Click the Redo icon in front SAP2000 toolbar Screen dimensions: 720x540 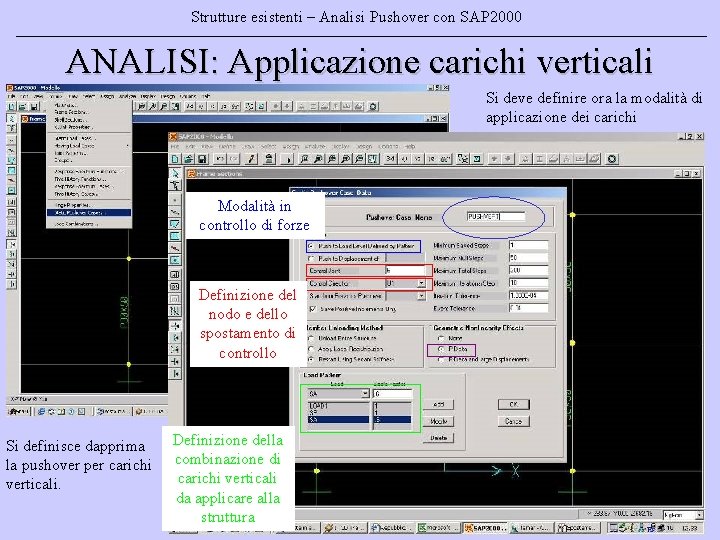pyautogui.click(x=234, y=159)
